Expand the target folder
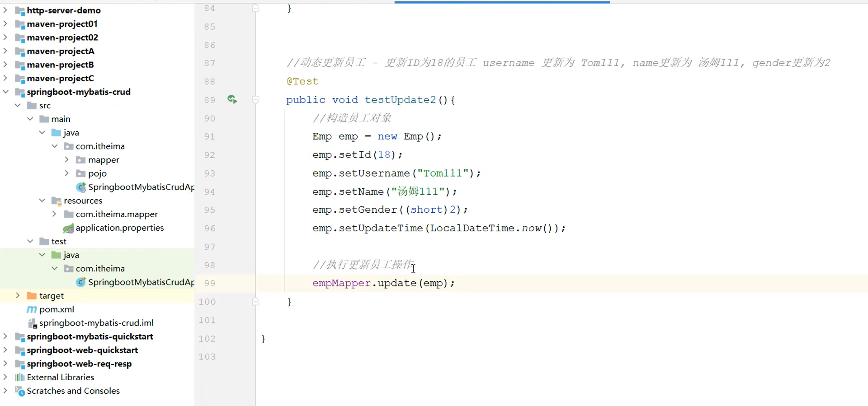 point(18,295)
